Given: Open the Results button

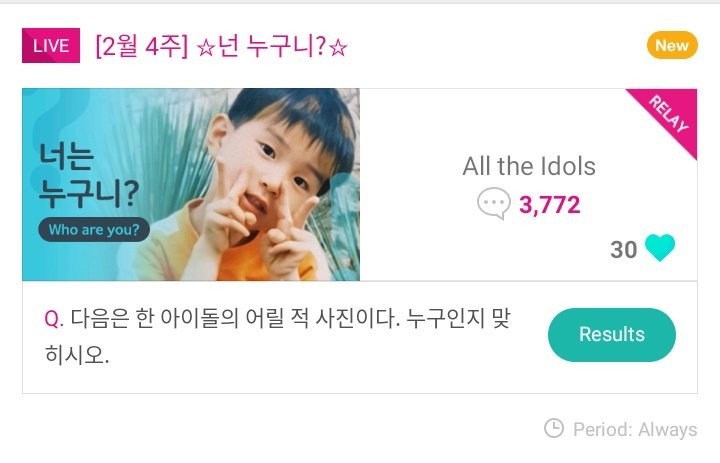Looking at the screenshot, I should tap(611, 335).
